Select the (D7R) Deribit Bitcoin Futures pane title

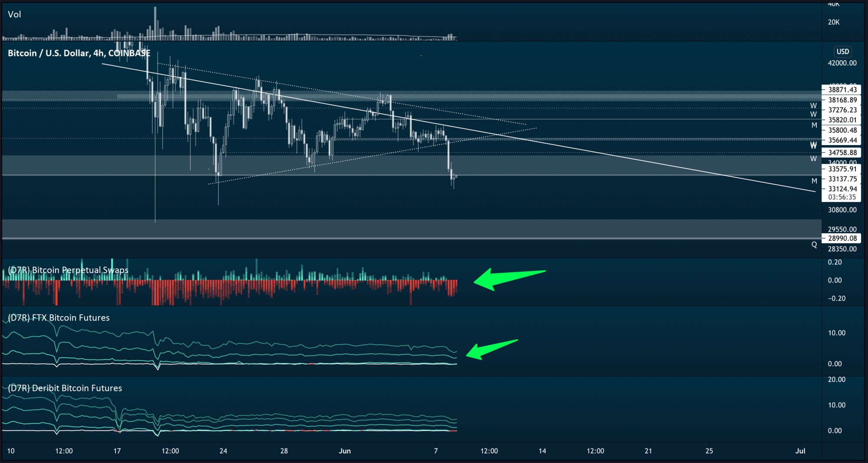click(x=65, y=388)
